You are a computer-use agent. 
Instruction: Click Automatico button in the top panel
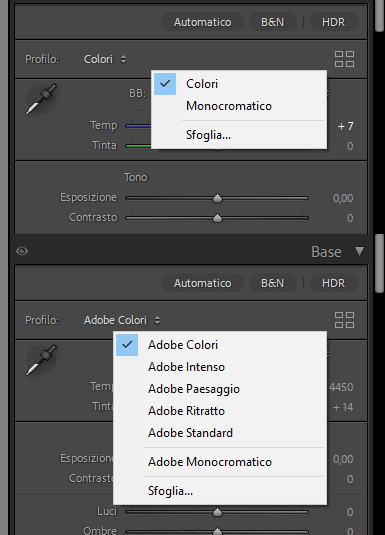pyautogui.click(x=203, y=22)
